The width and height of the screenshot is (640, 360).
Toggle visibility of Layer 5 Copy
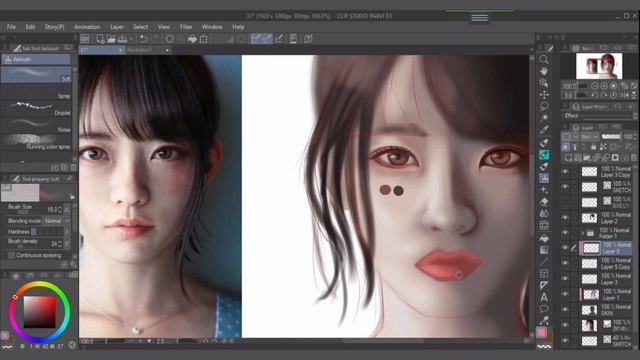[x=565, y=263]
